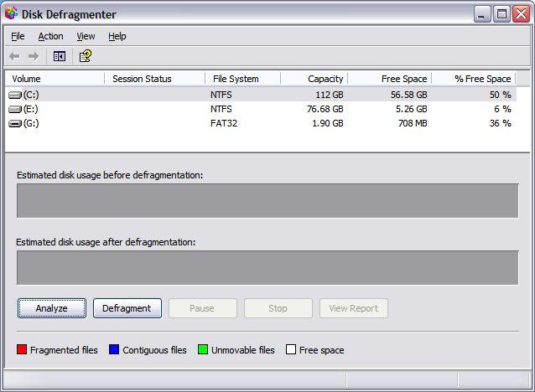Open the Help menu

(117, 36)
